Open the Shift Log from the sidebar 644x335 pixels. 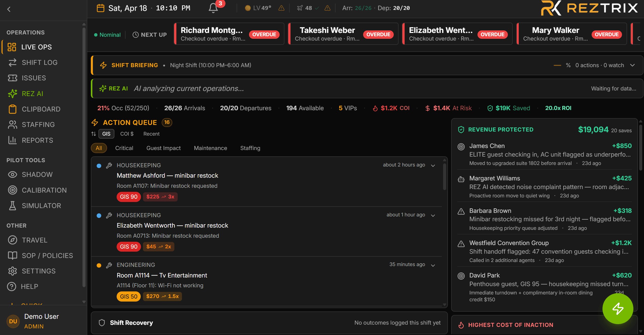[x=40, y=62]
